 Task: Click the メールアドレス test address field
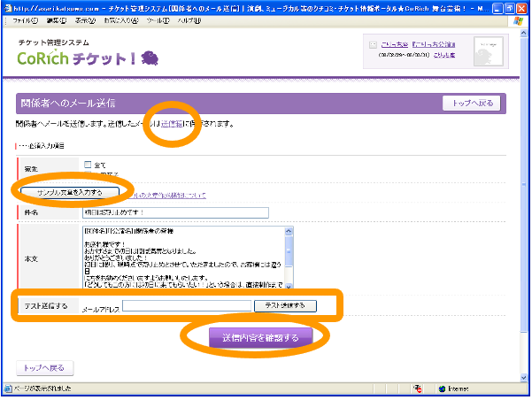187,305
